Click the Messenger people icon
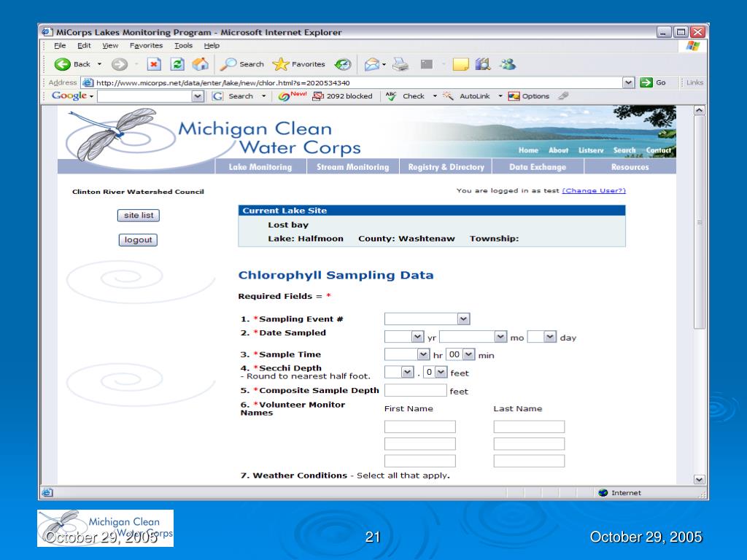The height and width of the screenshot is (560, 747). (x=508, y=64)
